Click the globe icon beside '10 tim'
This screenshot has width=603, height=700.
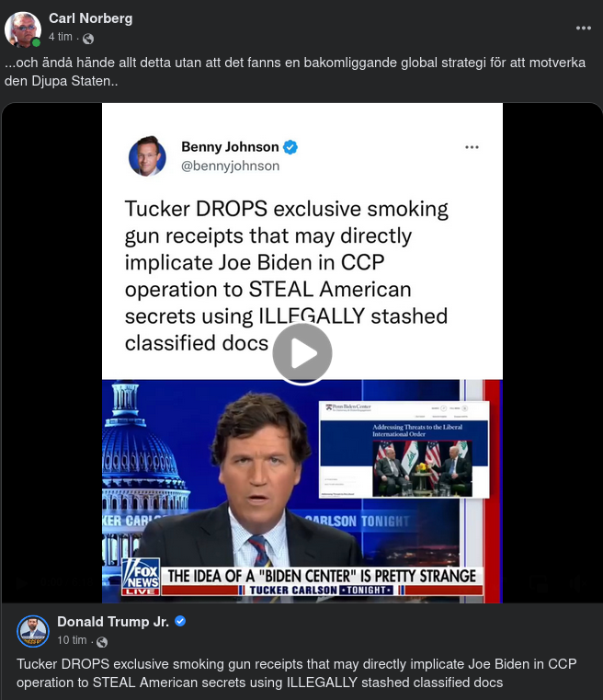pos(102,642)
